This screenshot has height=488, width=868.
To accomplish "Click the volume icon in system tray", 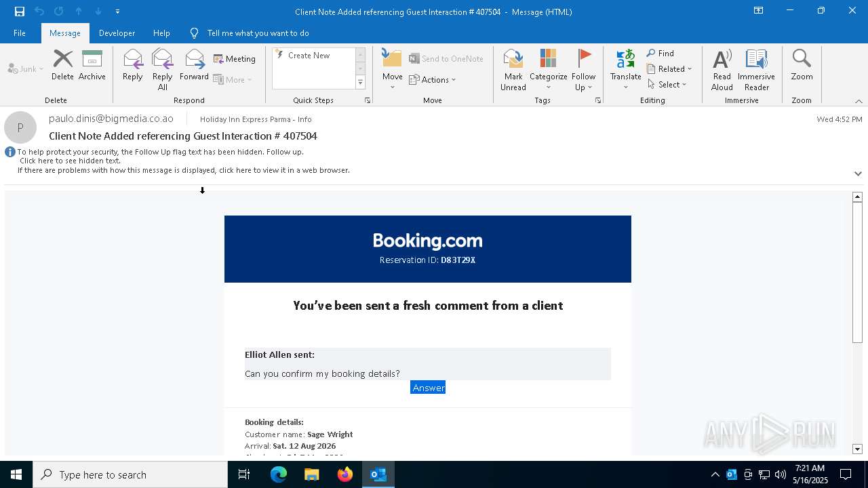I will pos(781,474).
